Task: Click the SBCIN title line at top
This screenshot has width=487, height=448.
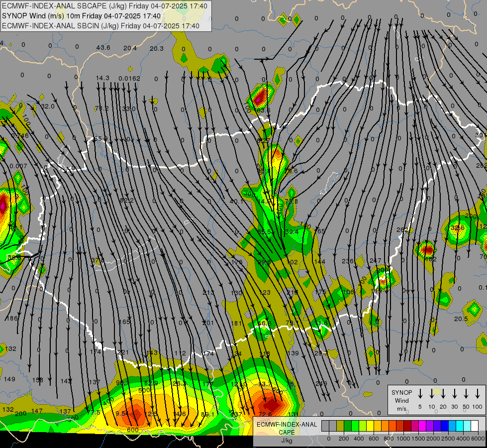Action: coord(100,26)
